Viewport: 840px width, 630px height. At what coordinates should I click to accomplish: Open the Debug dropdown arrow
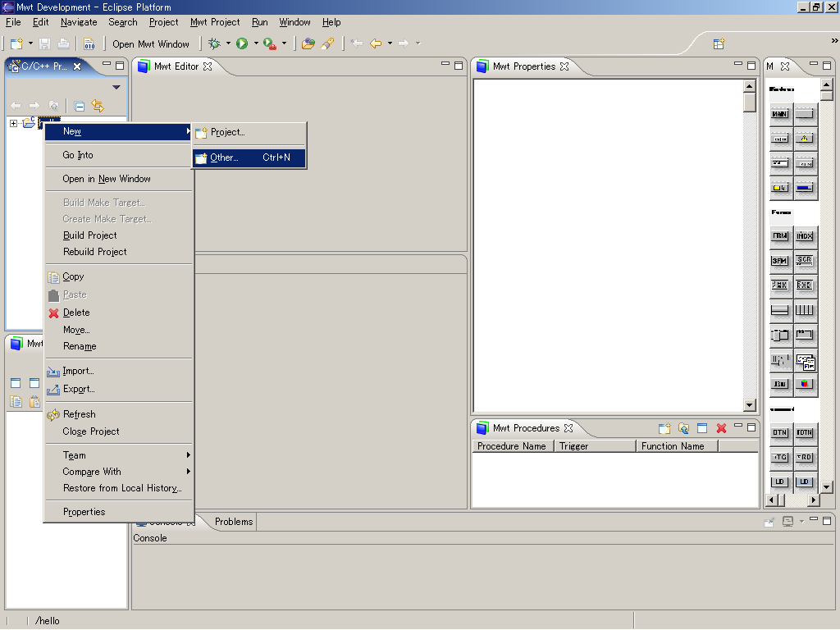tap(228, 43)
